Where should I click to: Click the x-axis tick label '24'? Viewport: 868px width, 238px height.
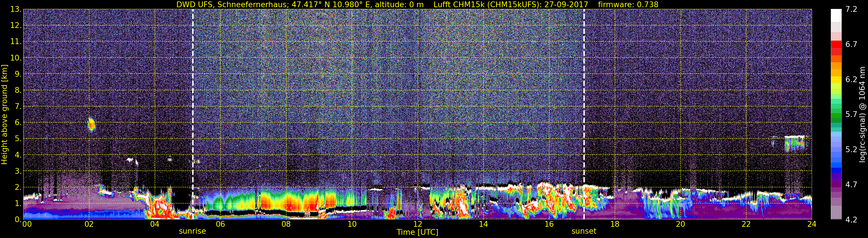click(x=812, y=224)
